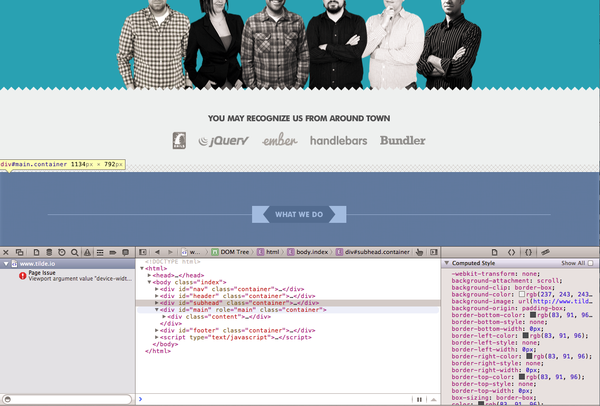Open the Issues warning triangle icon
The image size is (600, 406).
[88, 252]
